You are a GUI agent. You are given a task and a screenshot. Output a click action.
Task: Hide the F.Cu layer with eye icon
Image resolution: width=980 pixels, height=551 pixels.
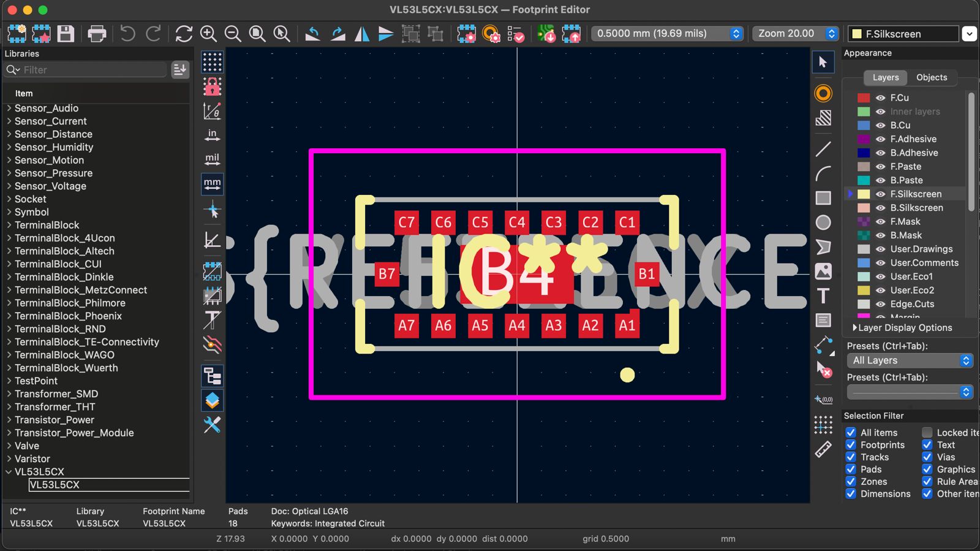880,97
